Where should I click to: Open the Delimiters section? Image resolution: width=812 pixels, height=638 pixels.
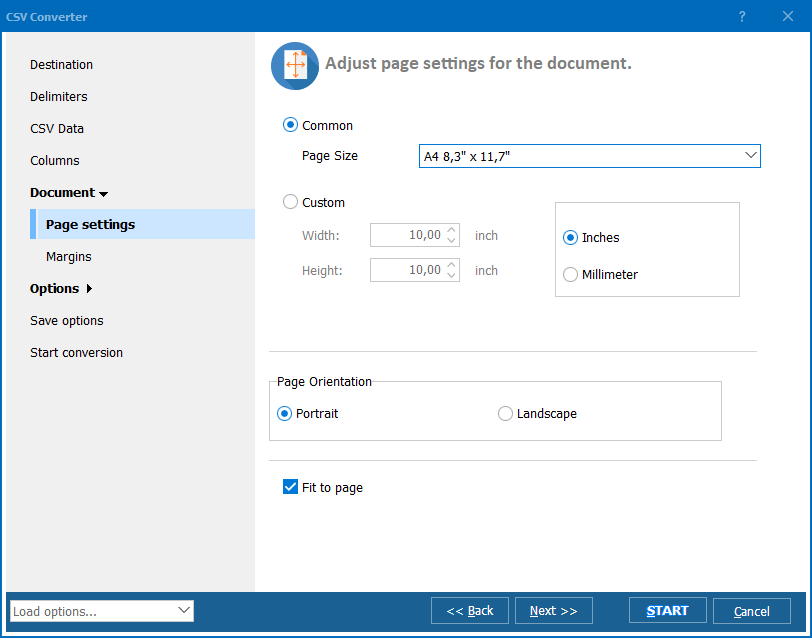click(59, 97)
